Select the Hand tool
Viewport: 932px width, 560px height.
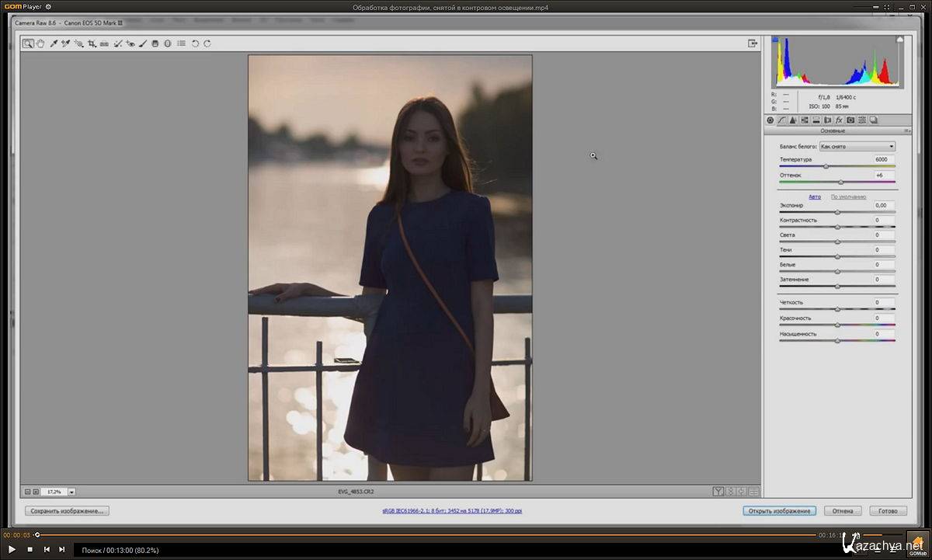coord(40,43)
